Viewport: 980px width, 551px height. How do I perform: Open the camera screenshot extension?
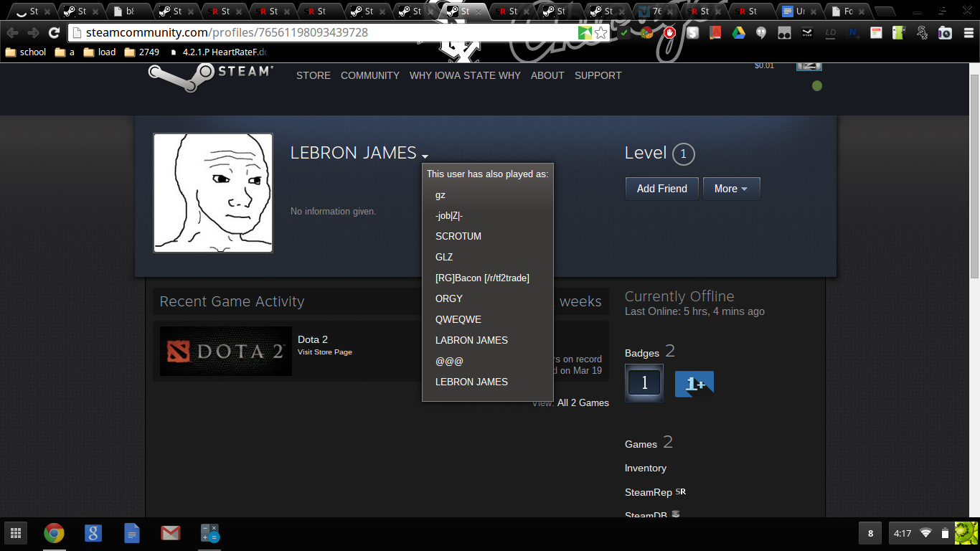(x=945, y=32)
